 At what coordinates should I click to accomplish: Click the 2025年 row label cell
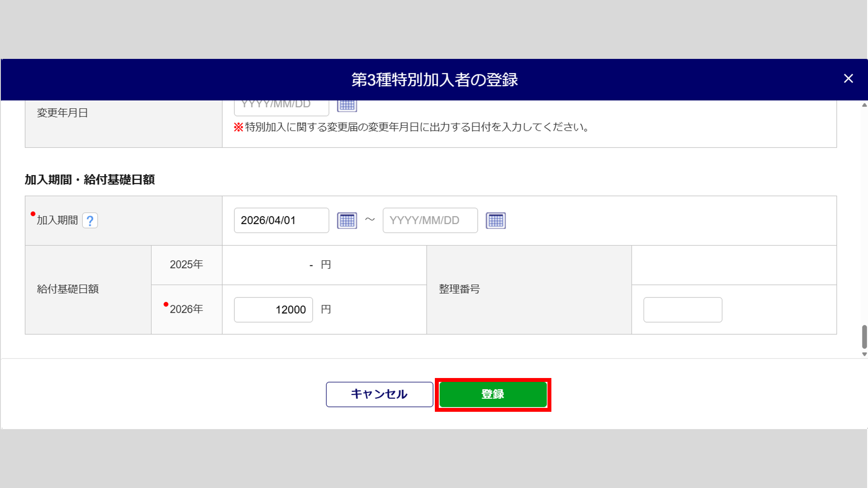tap(186, 265)
